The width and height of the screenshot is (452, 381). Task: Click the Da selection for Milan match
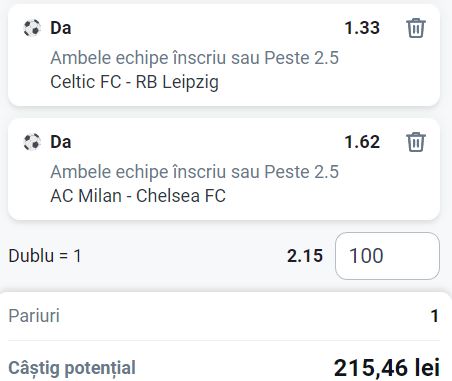pos(61,142)
